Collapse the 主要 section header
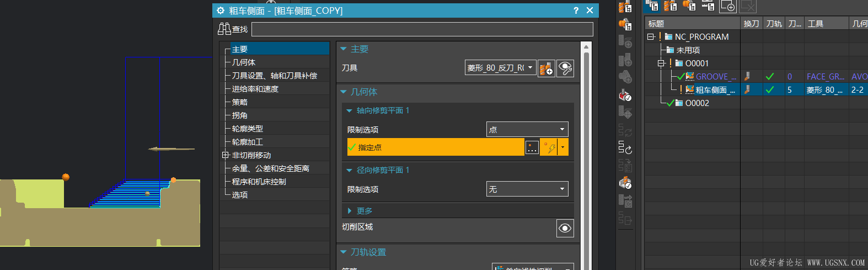Screen dimensions: 868x270 [x=343, y=49]
